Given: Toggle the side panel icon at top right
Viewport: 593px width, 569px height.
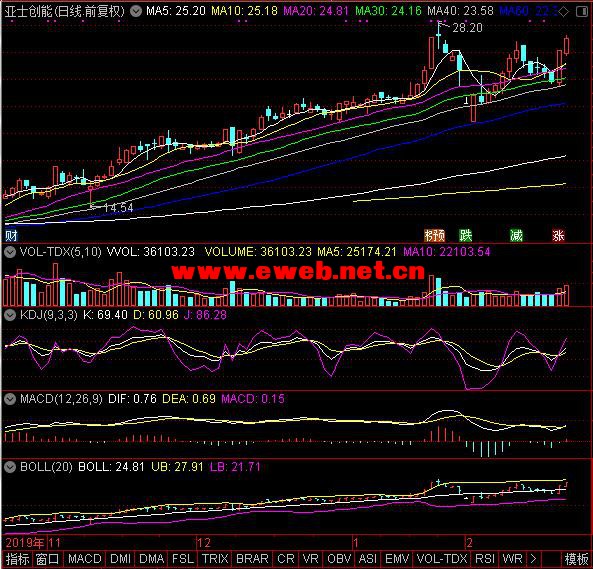Looking at the screenshot, I should 582,12.
